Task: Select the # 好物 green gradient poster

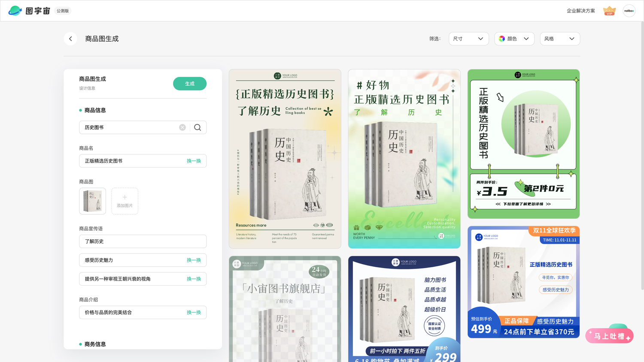Action: (404, 159)
